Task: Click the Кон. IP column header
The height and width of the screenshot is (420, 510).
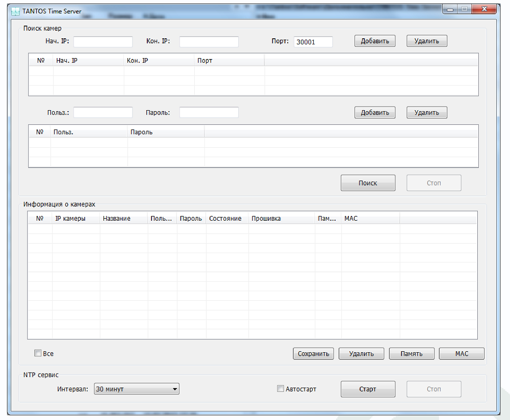Action: click(x=159, y=61)
